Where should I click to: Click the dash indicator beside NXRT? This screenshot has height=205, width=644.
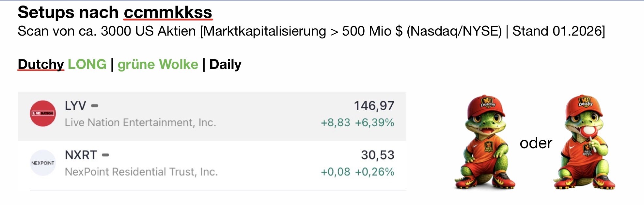(105, 155)
